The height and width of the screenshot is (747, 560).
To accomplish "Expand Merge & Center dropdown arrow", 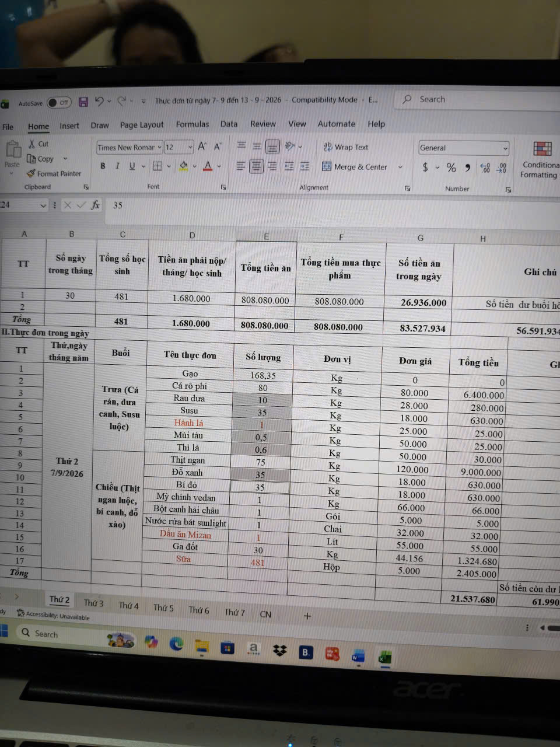I will pyautogui.click(x=400, y=167).
